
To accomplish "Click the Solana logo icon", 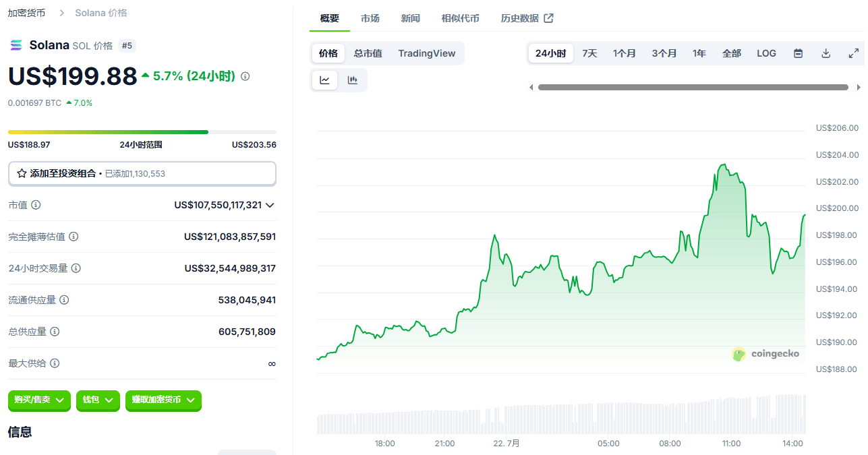I will coord(16,45).
